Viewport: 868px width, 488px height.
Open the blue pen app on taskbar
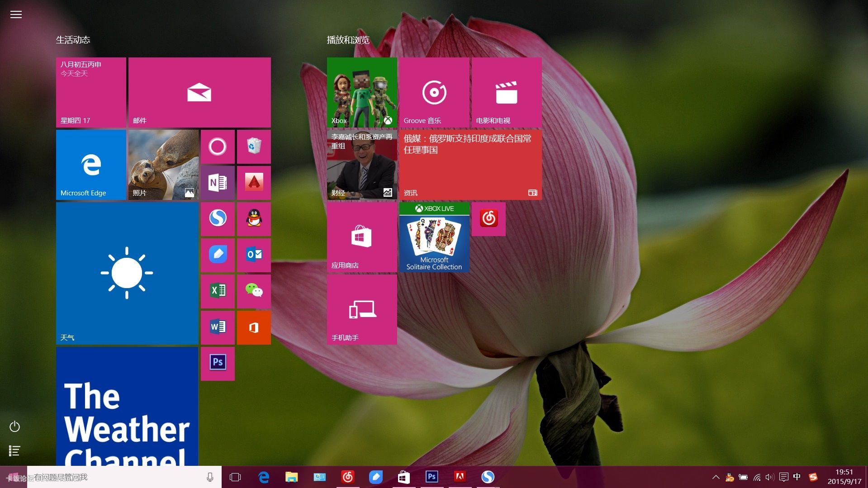click(376, 477)
